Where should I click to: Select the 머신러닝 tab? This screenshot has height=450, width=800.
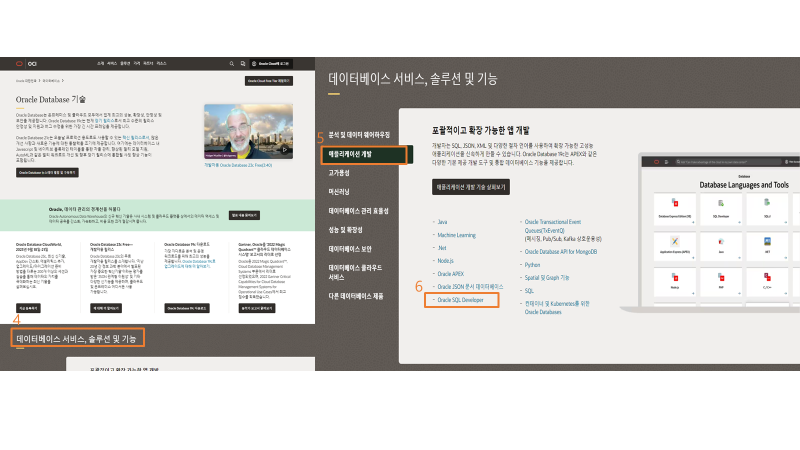pos(339,192)
